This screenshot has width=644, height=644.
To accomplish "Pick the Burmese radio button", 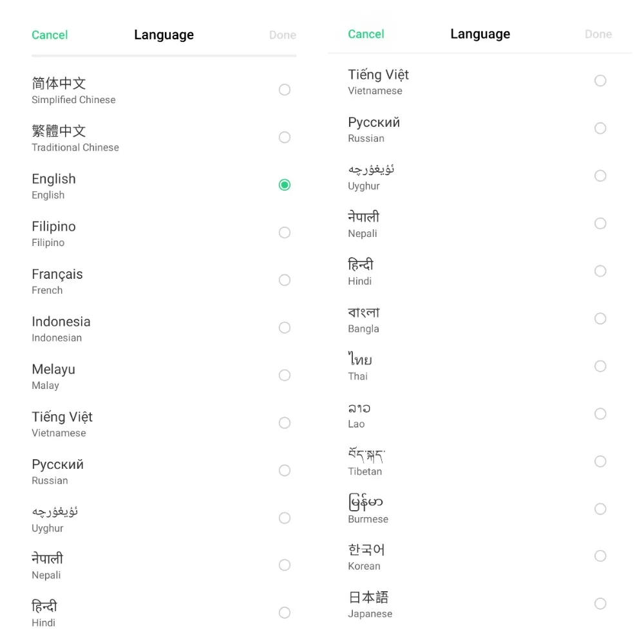I will tap(600, 509).
